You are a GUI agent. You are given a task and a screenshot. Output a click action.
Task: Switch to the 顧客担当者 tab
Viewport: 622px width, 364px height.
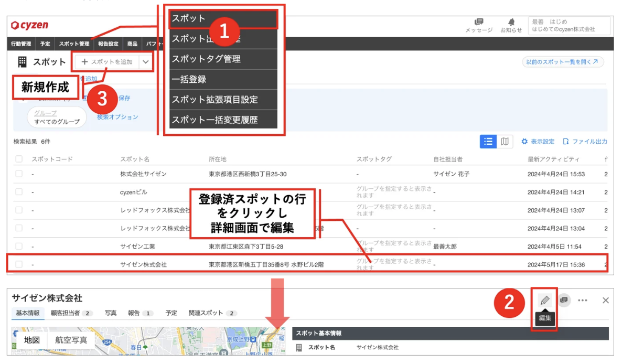71,313
